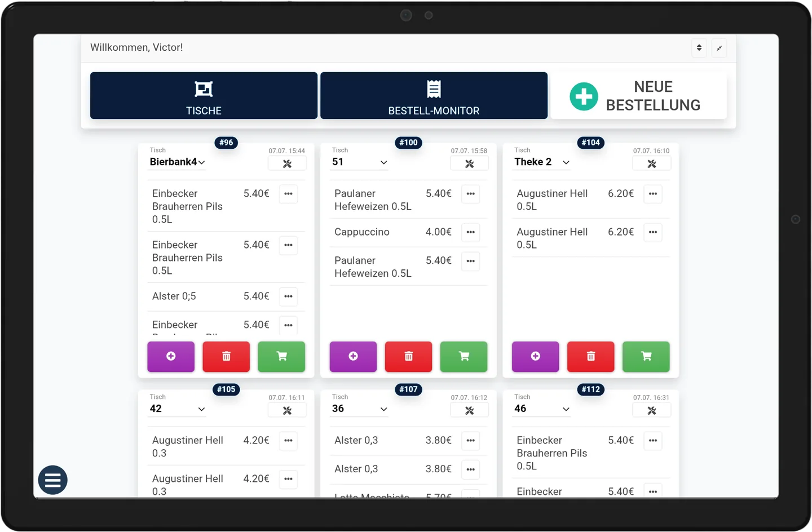The width and height of the screenshot is (812, 532).
Task: Delete the Theke 2 order with trash button
Action: 591,356
